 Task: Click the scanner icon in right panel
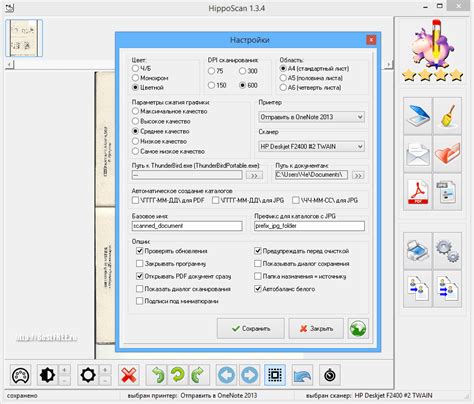click(418, 116)
